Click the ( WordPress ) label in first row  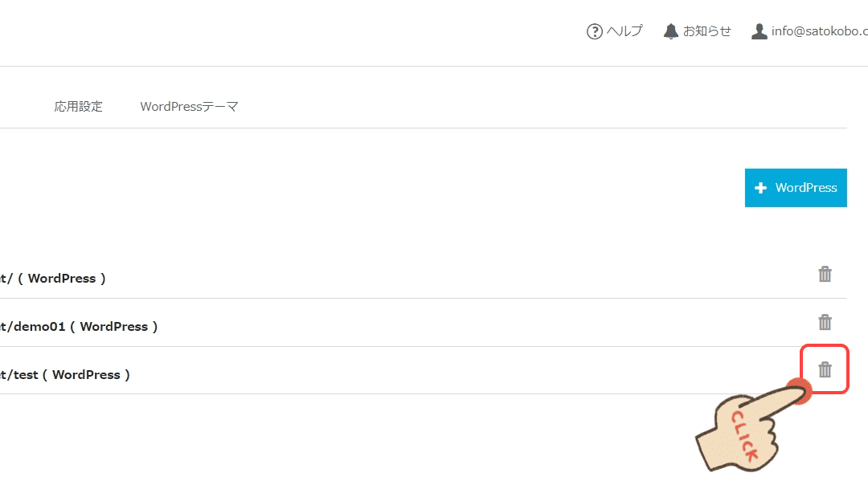point(62,278)
